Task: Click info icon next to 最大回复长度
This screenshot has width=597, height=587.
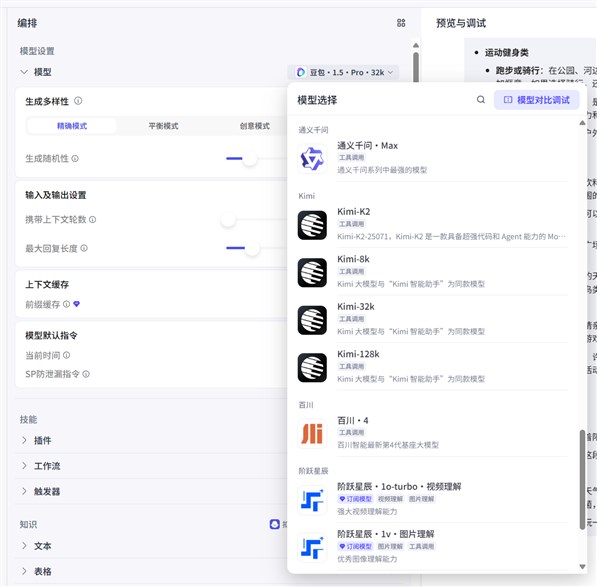Action: (x=84, y=248)
